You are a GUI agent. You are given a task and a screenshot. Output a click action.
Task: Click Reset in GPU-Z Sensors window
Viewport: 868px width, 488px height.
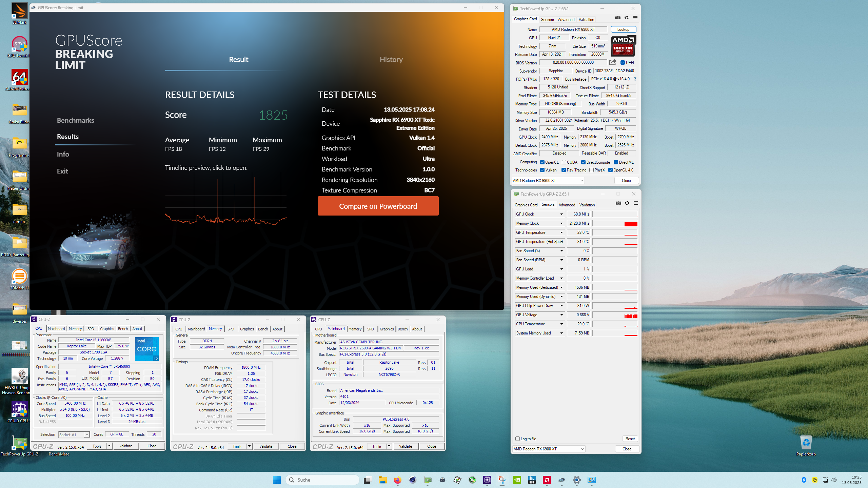click(x=630, y=439)
